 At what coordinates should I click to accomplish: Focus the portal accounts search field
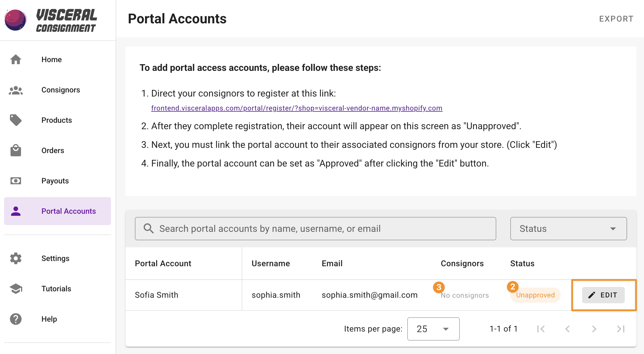click(315, 229)
